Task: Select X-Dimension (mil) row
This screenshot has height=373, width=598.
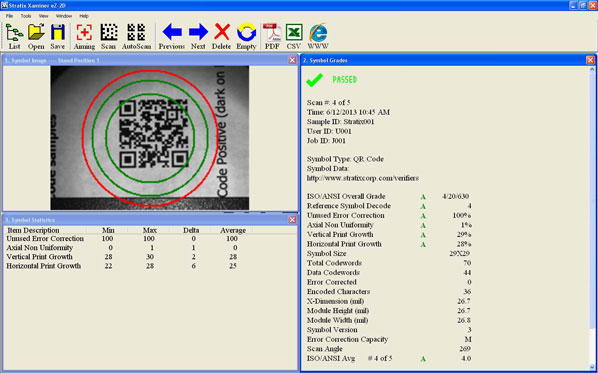Action: click(389, 301)
